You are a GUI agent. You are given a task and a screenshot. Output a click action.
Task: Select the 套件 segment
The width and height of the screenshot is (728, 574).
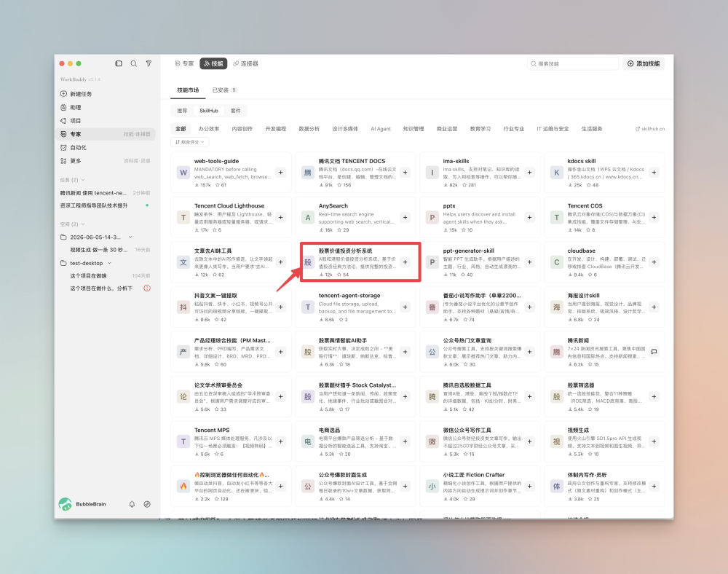(x=236, y=111)
